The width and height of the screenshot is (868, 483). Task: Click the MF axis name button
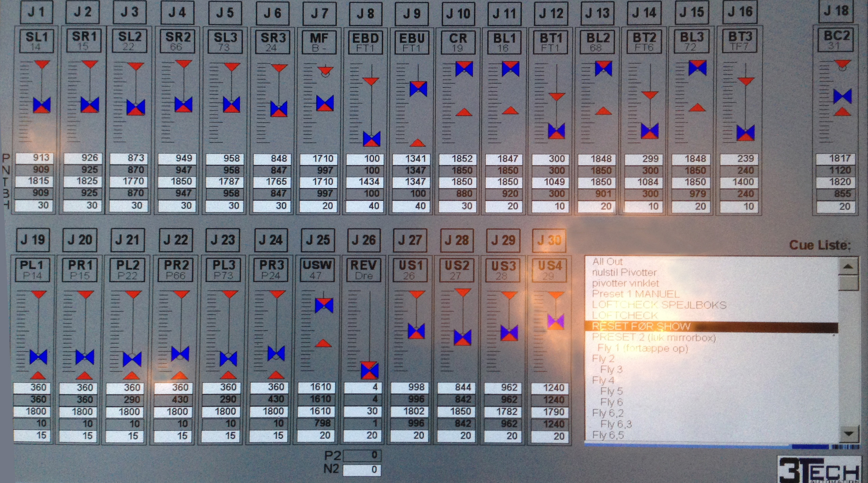tap(319, 42)
